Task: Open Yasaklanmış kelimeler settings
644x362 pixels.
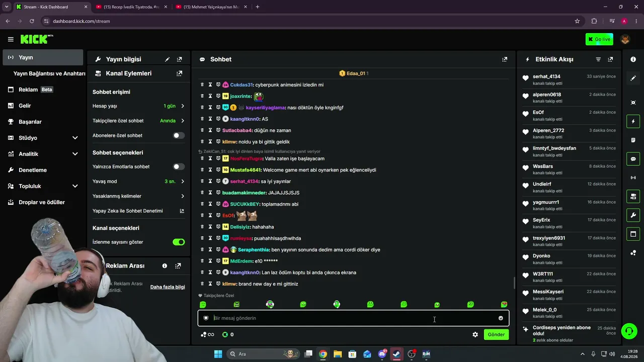Action: click(x=138, y=196)
